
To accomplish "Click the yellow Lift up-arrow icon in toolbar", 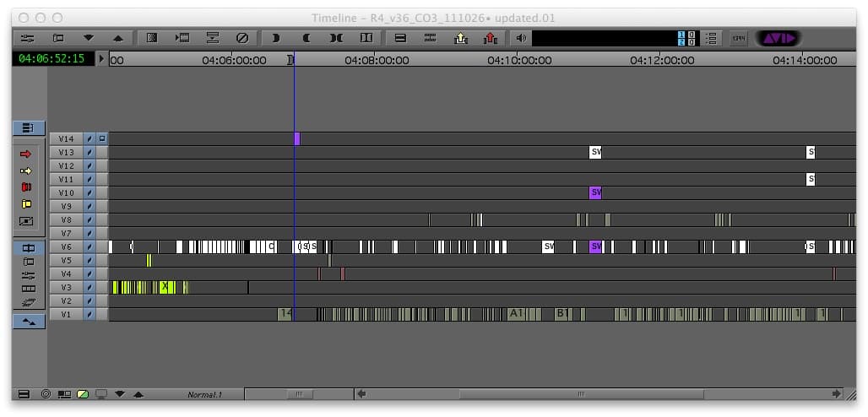I will pyautogui.click(x=461, y=38).
